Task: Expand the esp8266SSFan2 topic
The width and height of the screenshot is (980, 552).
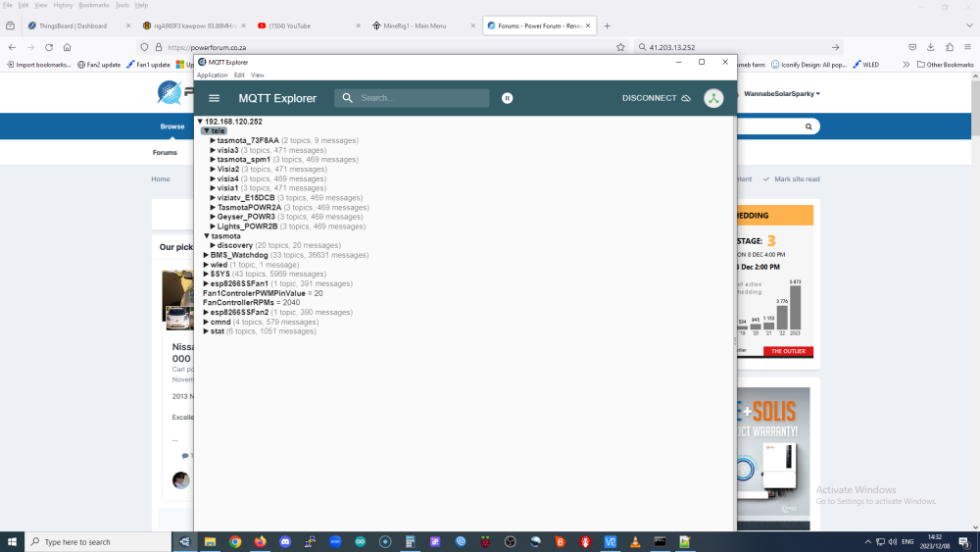Action: [206, 312]
